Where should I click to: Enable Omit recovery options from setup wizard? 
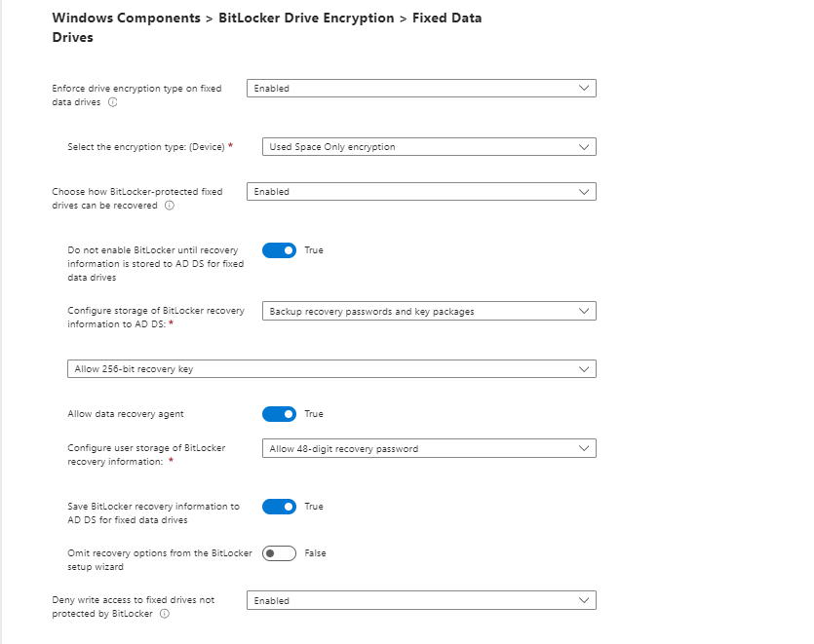(x=279, y=553)
